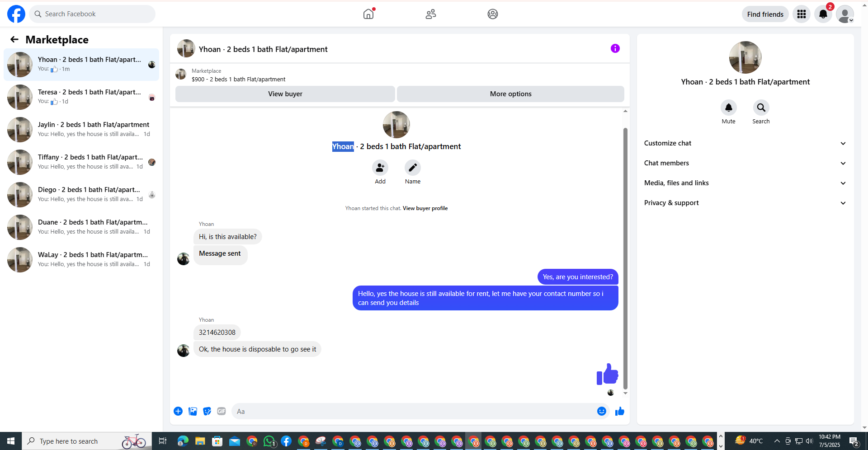The height and width of the screenshot is (450, 868).
Task: Click chat scrollbar down arrow
Action: click(x=625, y=394)
